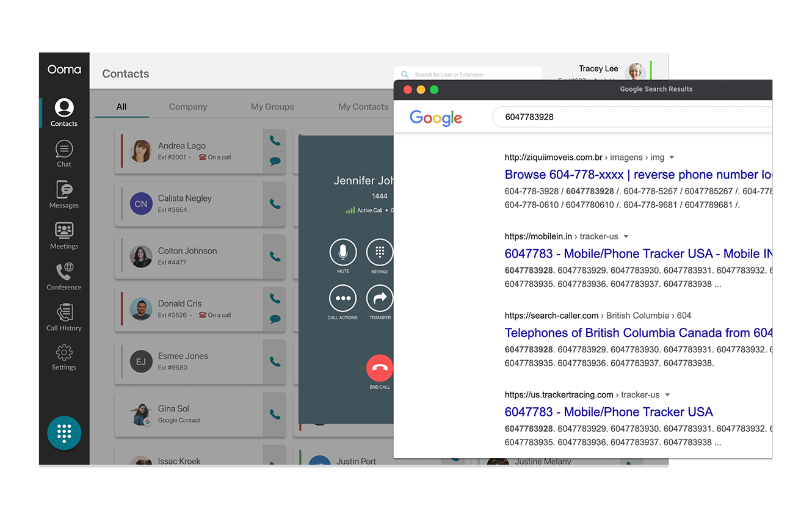The height and width of the screenshot is (511, 812).
Task: Transfer the active call
Action: point(379,299)
